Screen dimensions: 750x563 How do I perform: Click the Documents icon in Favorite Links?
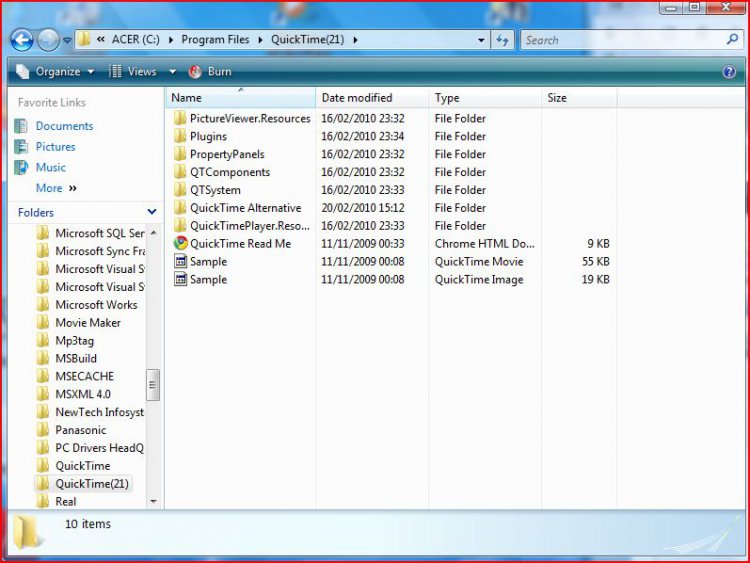[21, 126]
